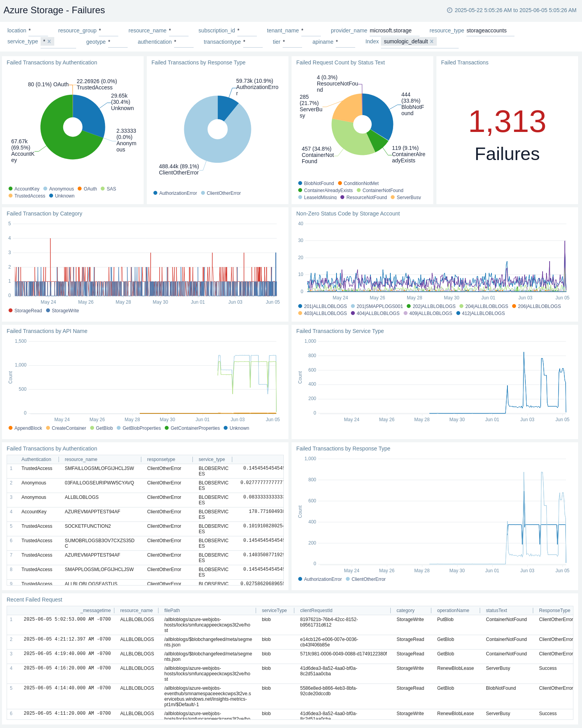The height and width of the screenshot is (728, 582).
Task: Click the apiname filter field
Action: click(345, 42)
